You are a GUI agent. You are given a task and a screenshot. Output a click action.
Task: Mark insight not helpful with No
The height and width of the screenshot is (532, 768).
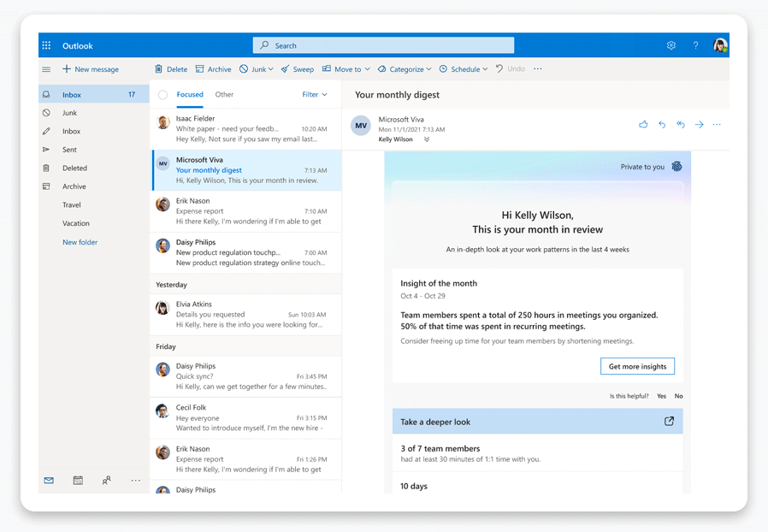click(678, 396)
